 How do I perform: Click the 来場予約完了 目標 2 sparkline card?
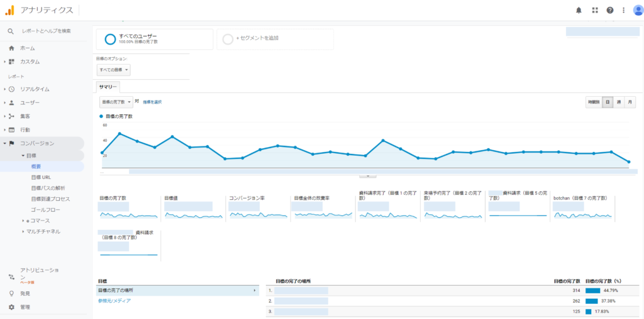tap(454, 207)
